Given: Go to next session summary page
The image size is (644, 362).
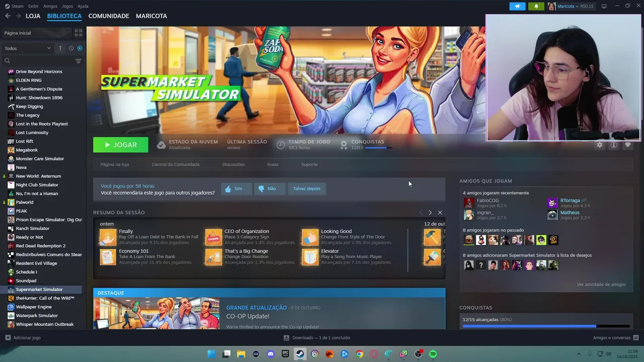Looking at the screenshot, I should (x=430, y=213).
